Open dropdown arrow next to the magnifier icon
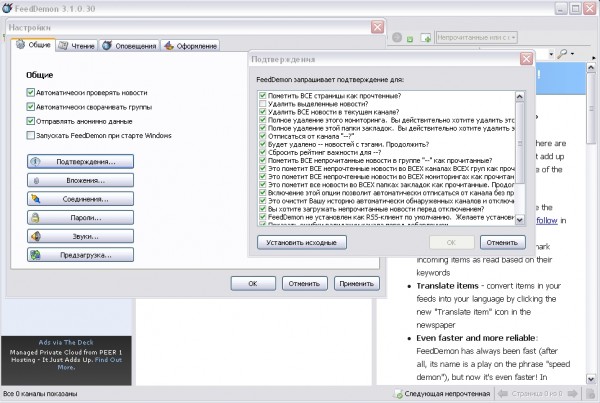Screen dimensions: 600x403 coord(572,54)
